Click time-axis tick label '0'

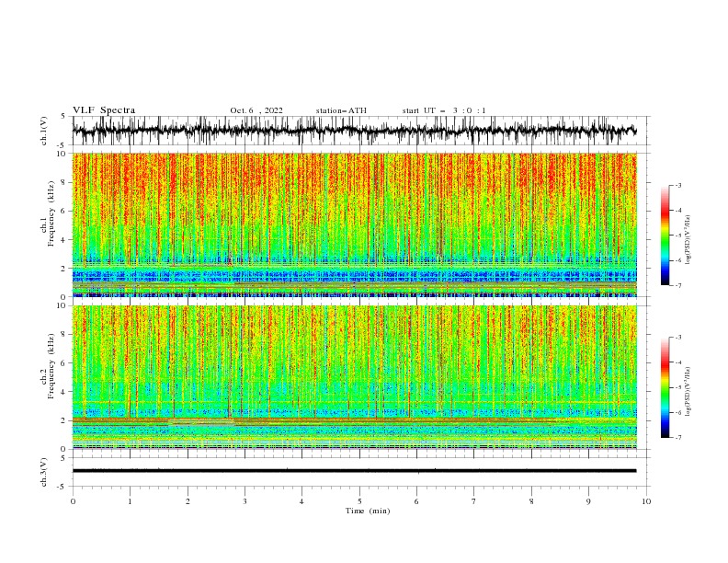[73, 501]
